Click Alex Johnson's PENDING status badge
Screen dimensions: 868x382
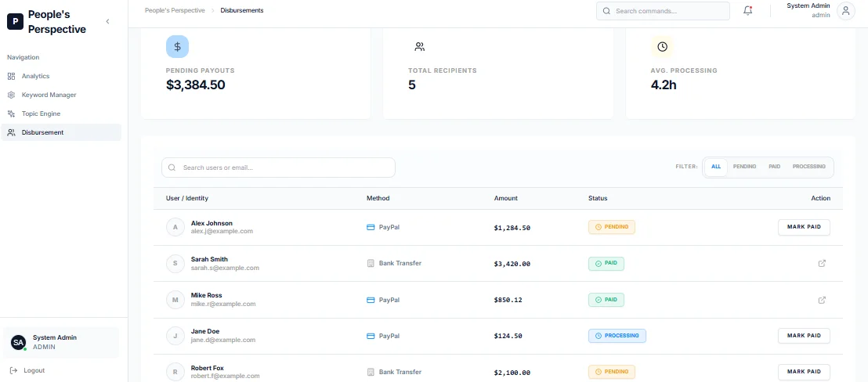[x=612, y=227]
